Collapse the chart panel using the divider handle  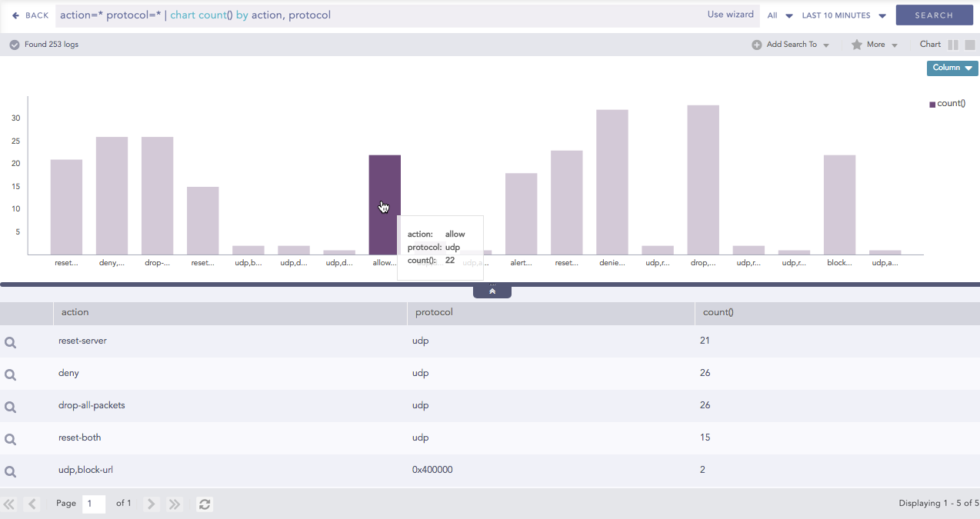pos(492,291)
